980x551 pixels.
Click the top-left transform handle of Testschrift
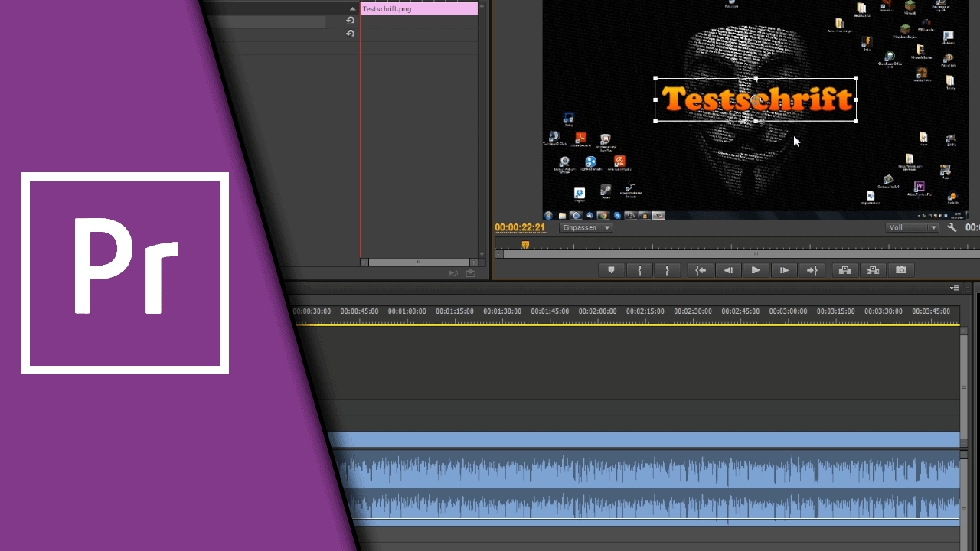coord(655,78)
